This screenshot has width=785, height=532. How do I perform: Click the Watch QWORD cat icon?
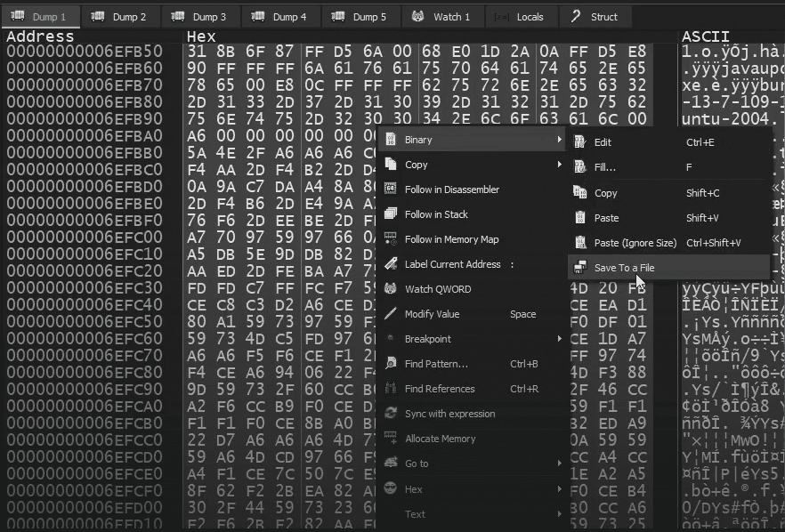tap(391, 289)
